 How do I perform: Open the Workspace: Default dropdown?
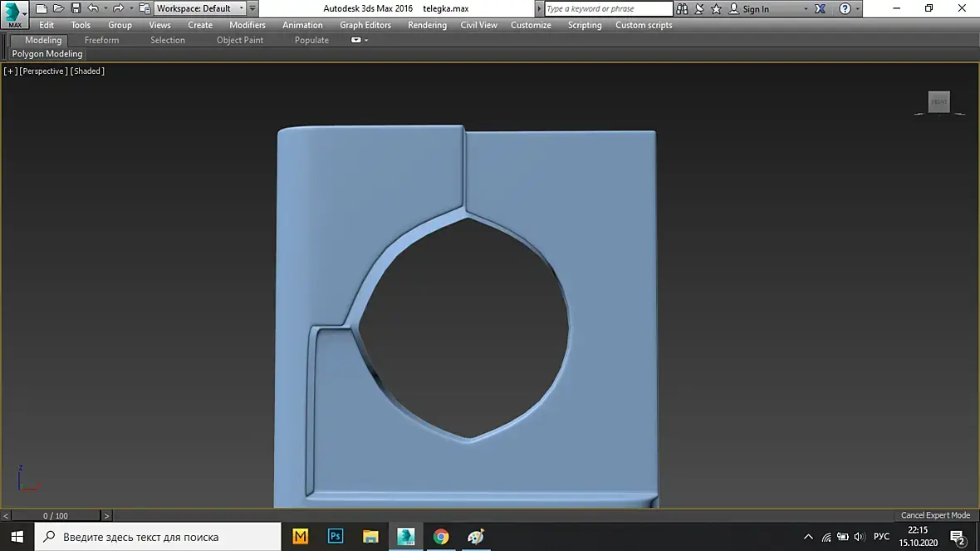pyautogui.click(x=199, y=8)
